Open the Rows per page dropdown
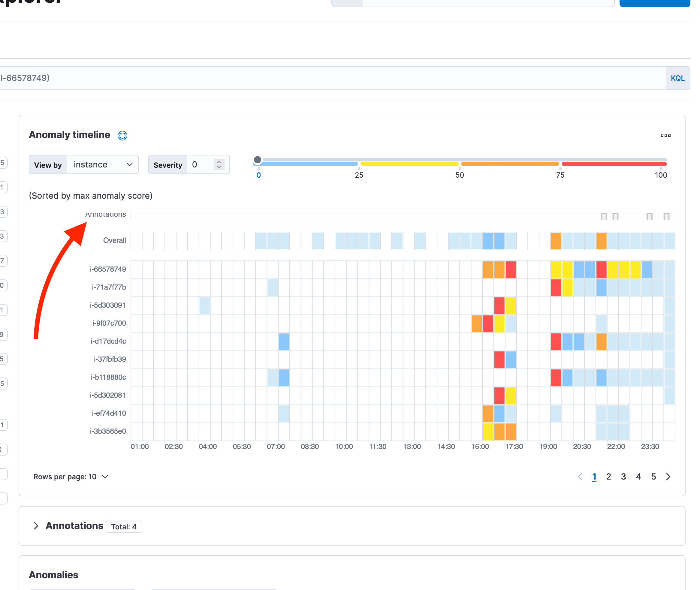The width and height of the screenshot is (700, 590). tap(70, 477)
